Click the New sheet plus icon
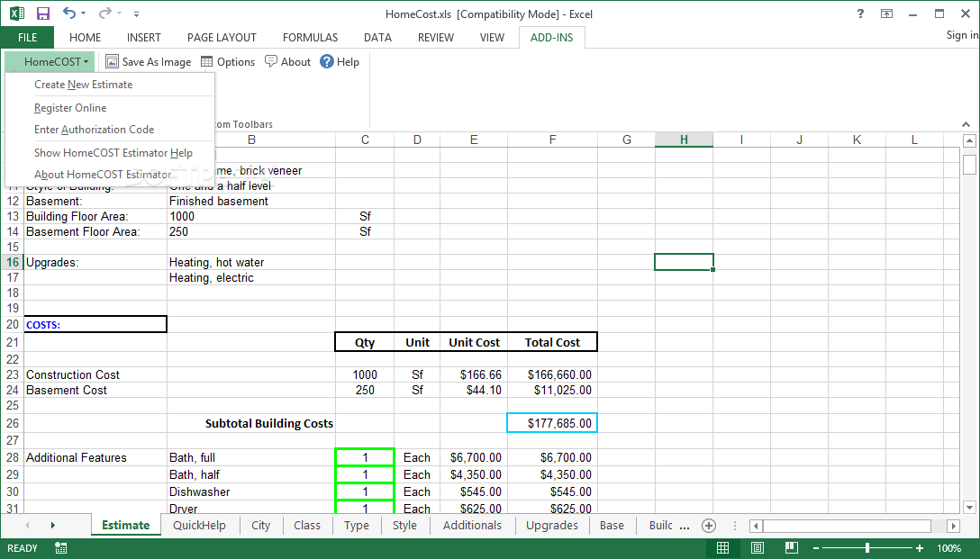Image resolution: width=980 pixels, height=559 pixels. [x=709, y=526]
